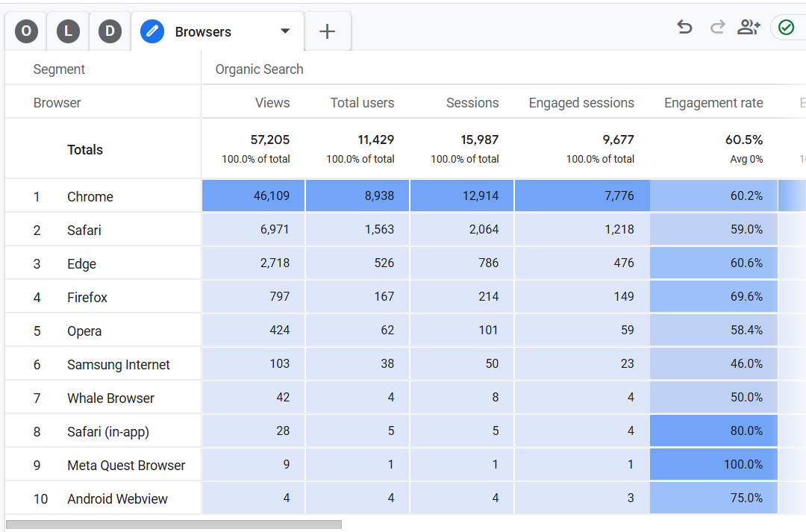Click the Firefox row label
This screenshot has width=806, height=532.
87,298
